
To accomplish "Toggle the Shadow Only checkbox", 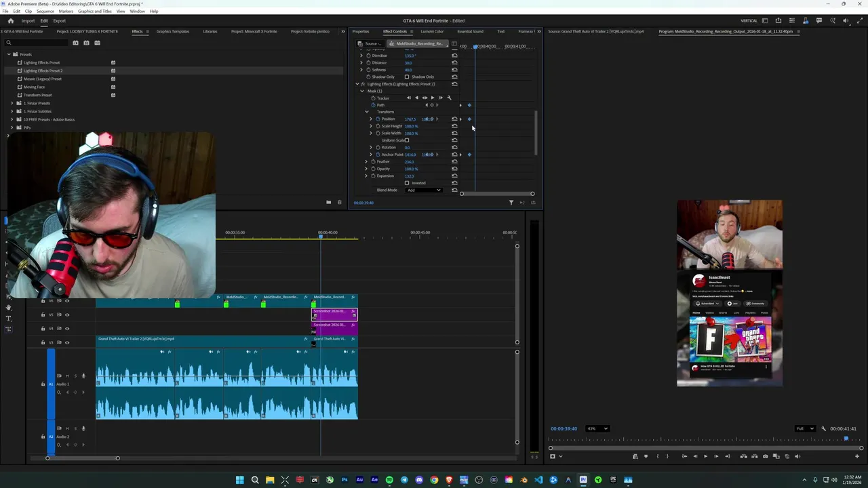I will pos(407,77).
